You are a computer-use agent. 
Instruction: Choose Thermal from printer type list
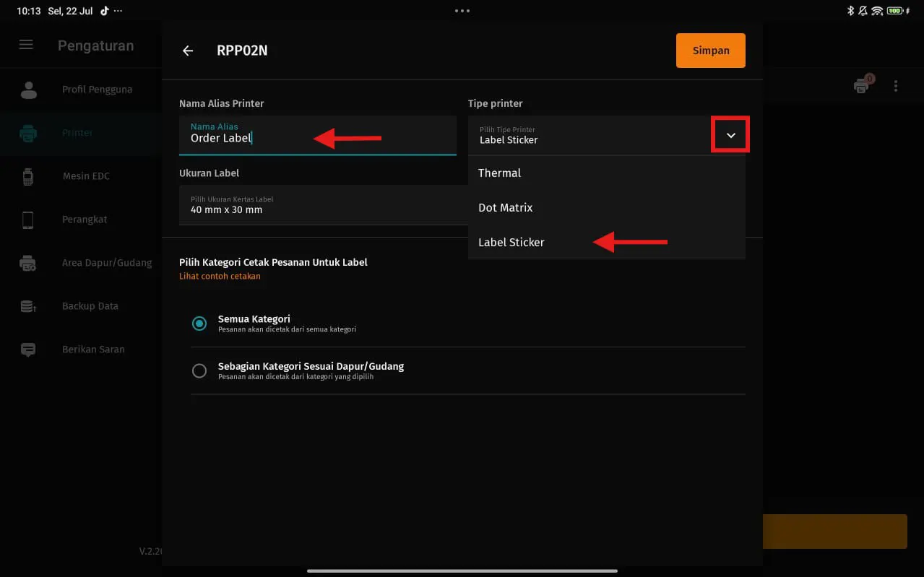pos(500,173)
